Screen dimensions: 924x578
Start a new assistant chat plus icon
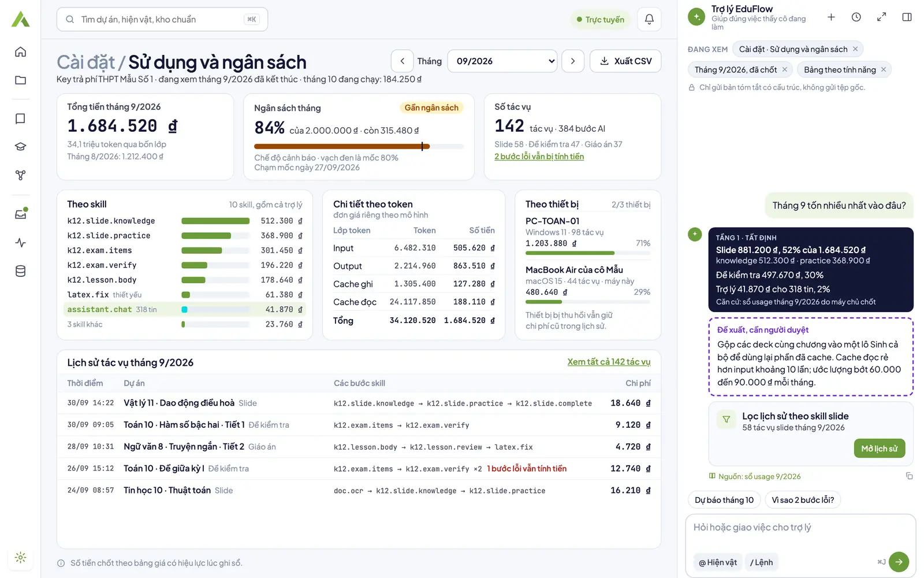831,17
